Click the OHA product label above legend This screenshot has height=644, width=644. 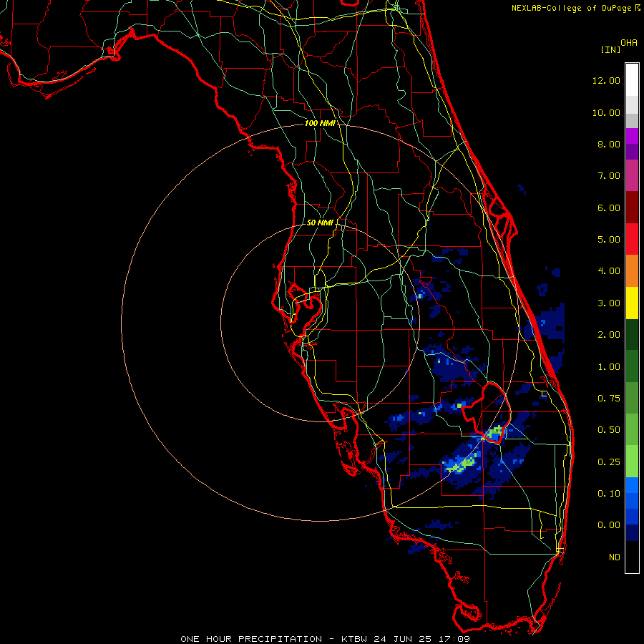tap(629, 43)
